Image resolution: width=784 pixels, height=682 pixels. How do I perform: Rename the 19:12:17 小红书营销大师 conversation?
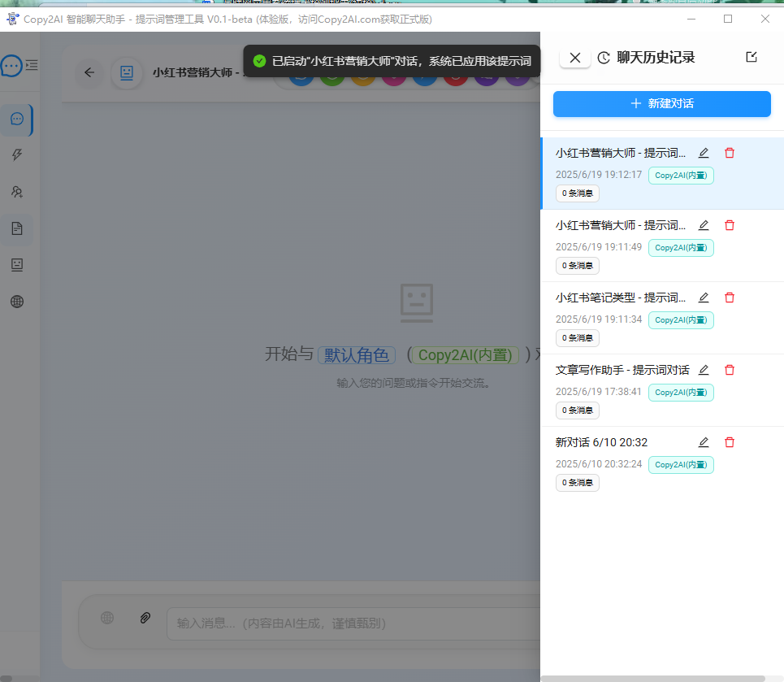704,153
